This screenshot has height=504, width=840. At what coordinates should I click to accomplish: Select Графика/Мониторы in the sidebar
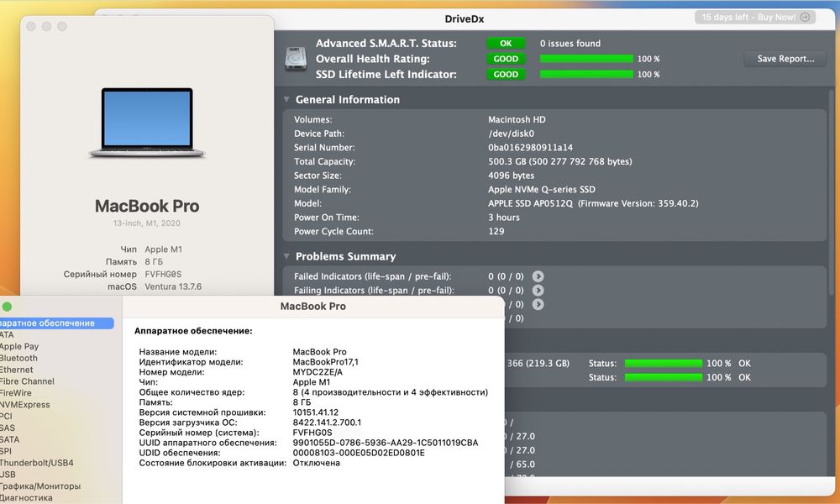click(x=40, y=486)
